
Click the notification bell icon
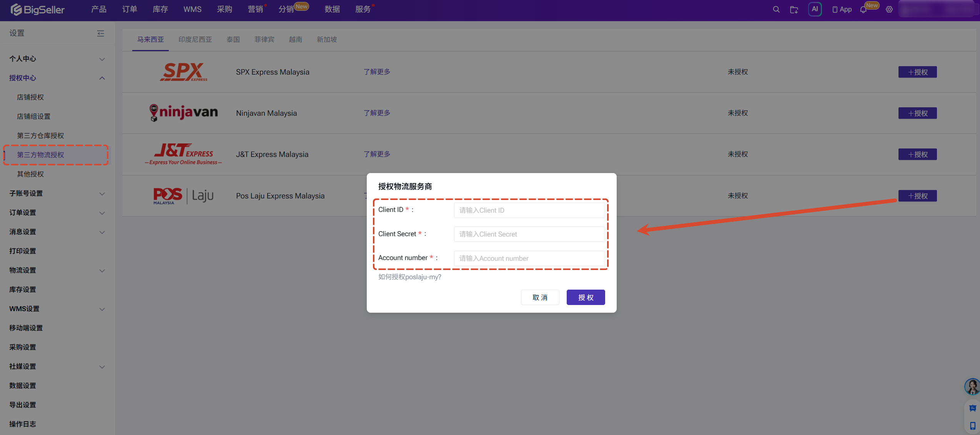click(x=863, y=10)
